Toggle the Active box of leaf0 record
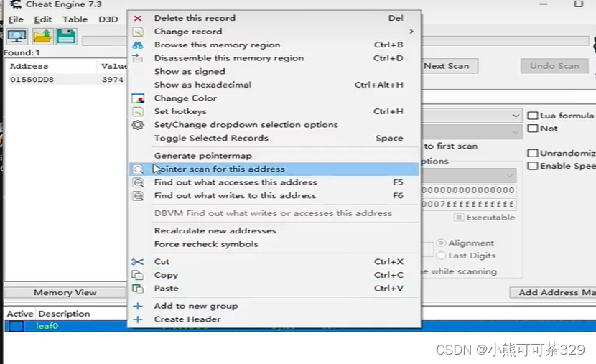Image resolution: width=596 pixels, height=364 pixels. click(x=17, y=326)
